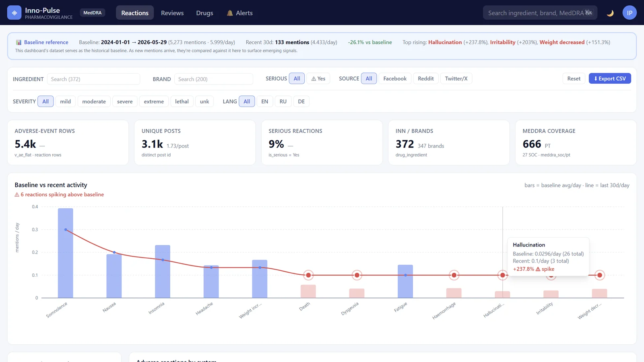Viewport: 644px width, 362px height.
Task: Click the Haemorrhage spike marker on chart
Action: coord(454,275)
